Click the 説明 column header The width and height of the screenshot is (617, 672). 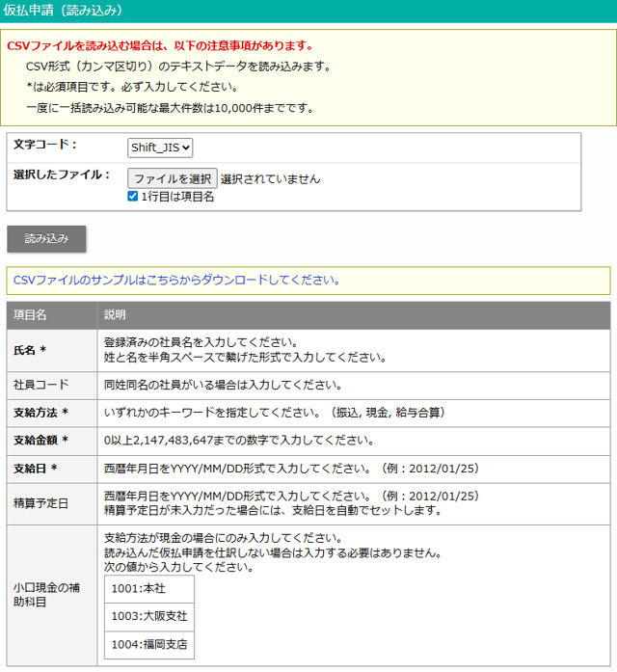pyautogui.click(x=115, y=315)
